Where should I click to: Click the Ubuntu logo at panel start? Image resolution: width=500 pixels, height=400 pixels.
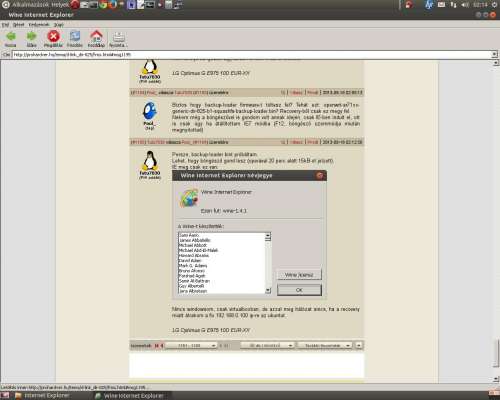(6, 5)
